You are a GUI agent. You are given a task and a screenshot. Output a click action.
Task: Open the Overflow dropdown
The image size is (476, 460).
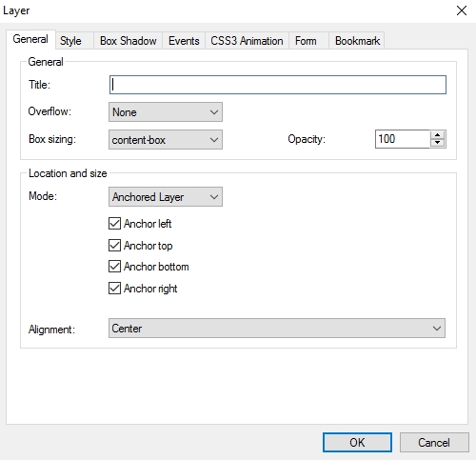pos(166,111)
